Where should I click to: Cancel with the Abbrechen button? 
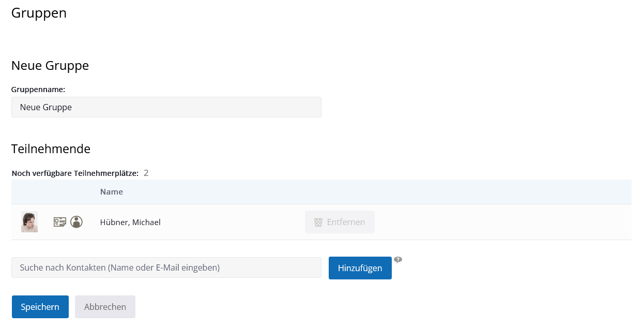pos(105,307)
